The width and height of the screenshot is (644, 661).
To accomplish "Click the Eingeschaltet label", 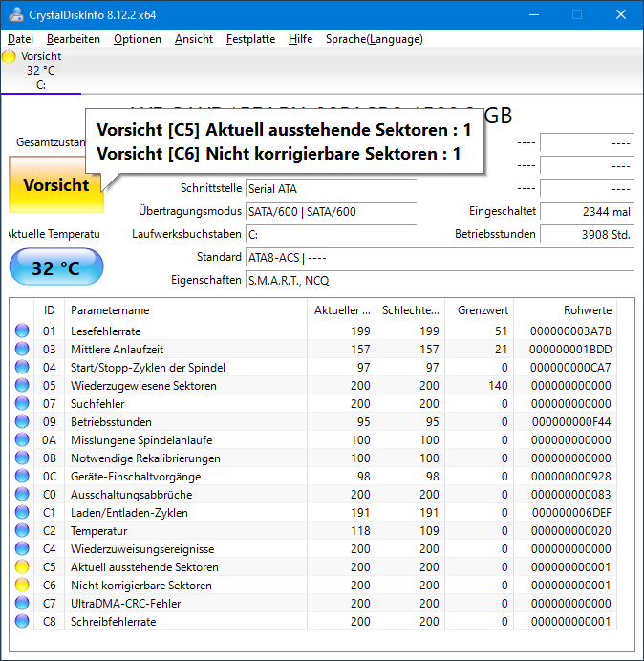I will coord(503,211).
